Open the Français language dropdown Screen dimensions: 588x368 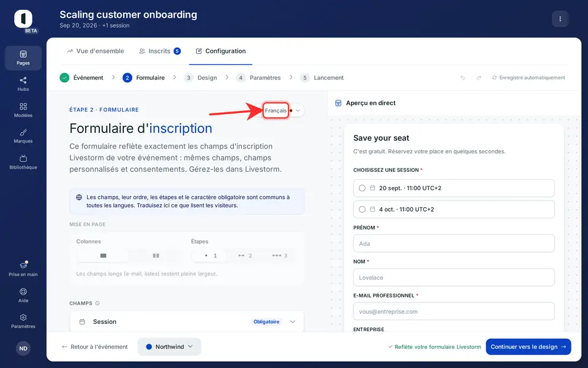[283, 110]
